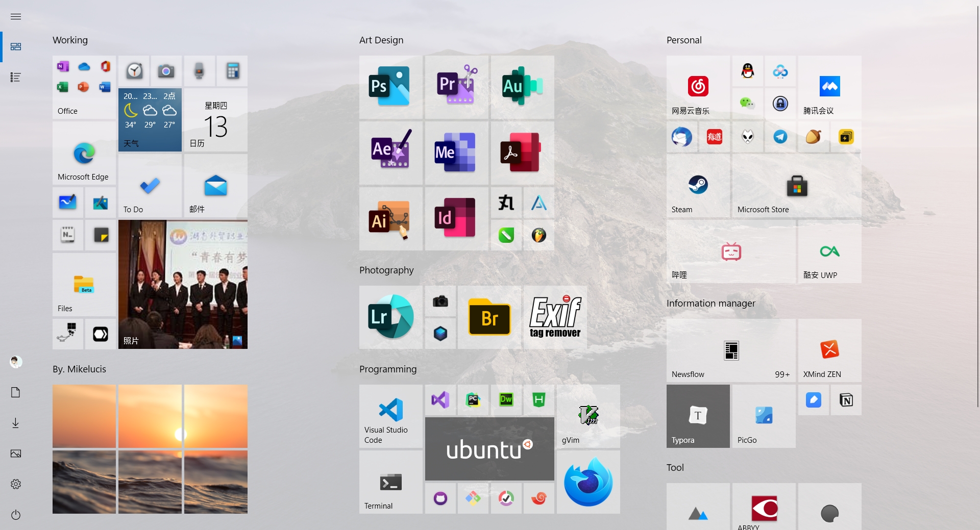Click the Information manager group heading
The height and width of the screenshot is (530, 980).
pyautogui.click(x=710, y=303)
